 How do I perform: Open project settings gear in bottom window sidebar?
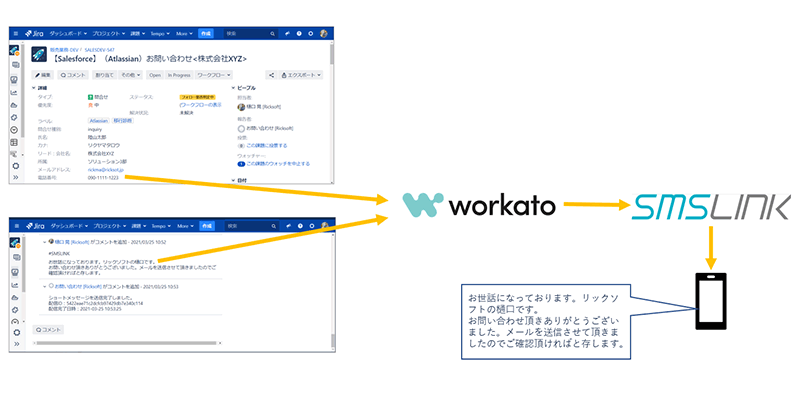17,333
